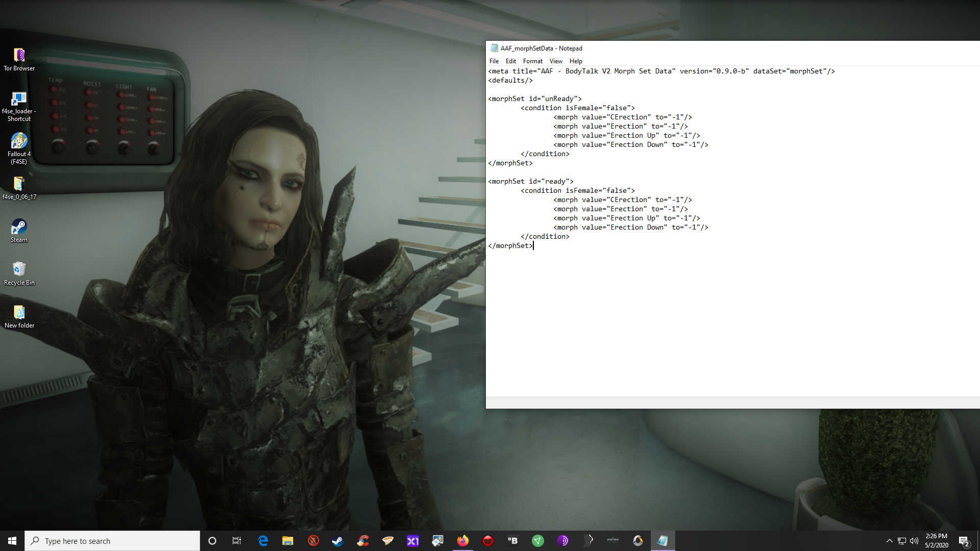Open the Notepad Help menu

[x=576, y=61]
